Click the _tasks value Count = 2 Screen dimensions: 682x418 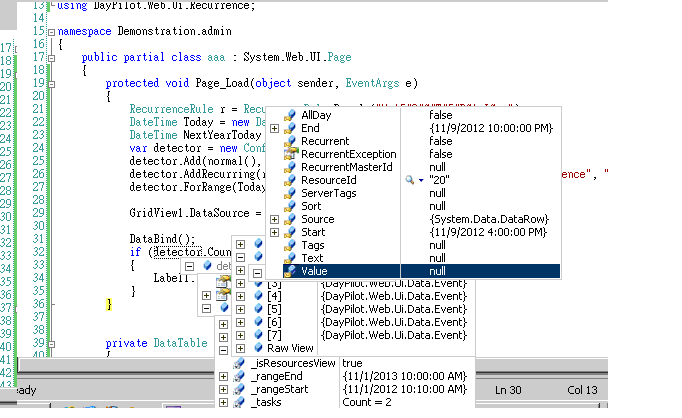(367, 402)
